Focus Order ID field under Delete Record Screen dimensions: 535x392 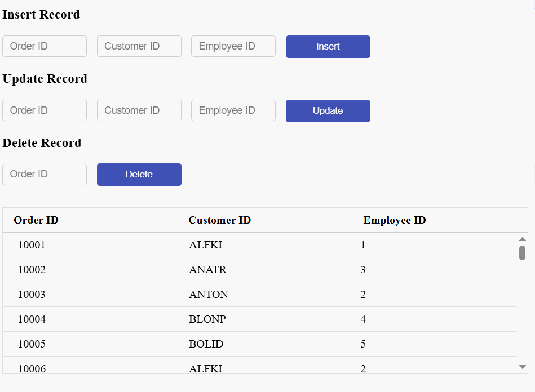point(45,175)
